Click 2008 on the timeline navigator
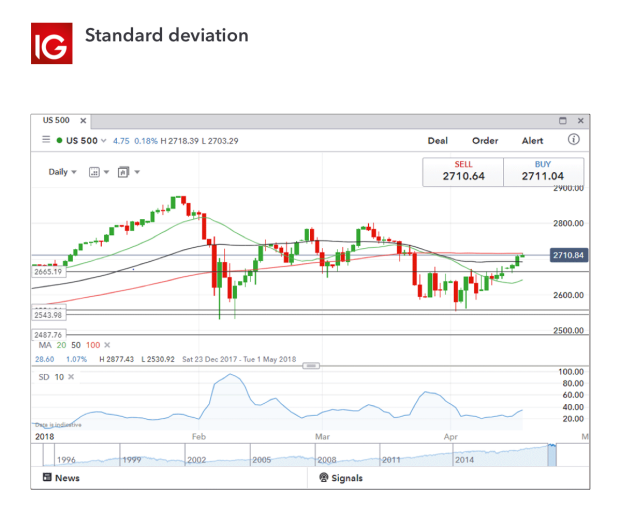This screenshot has height=528, width=621. click(x=327, y=460)
